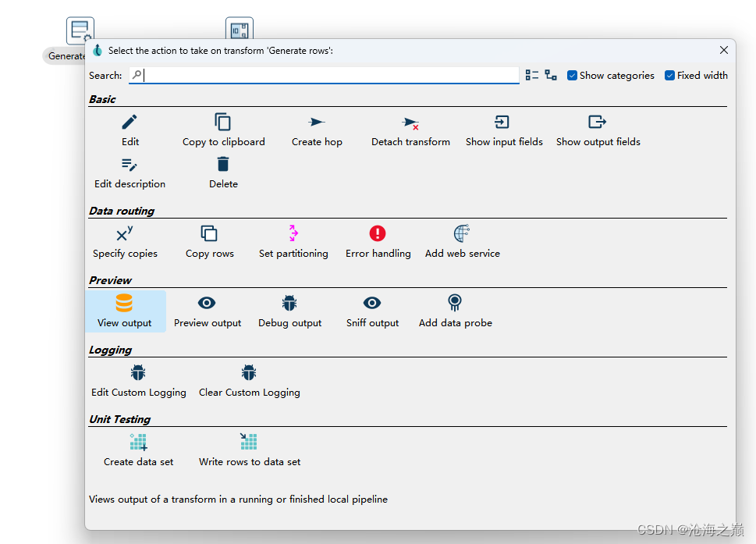Click the Delete trash can icon
This screenshot has width=756, height=544.
pos(223,164)
